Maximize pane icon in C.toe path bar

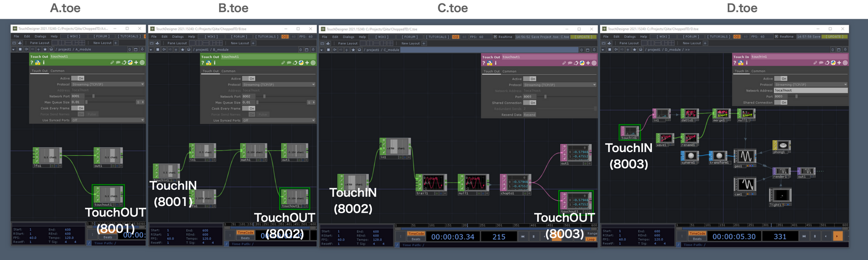tap(588, 50)
